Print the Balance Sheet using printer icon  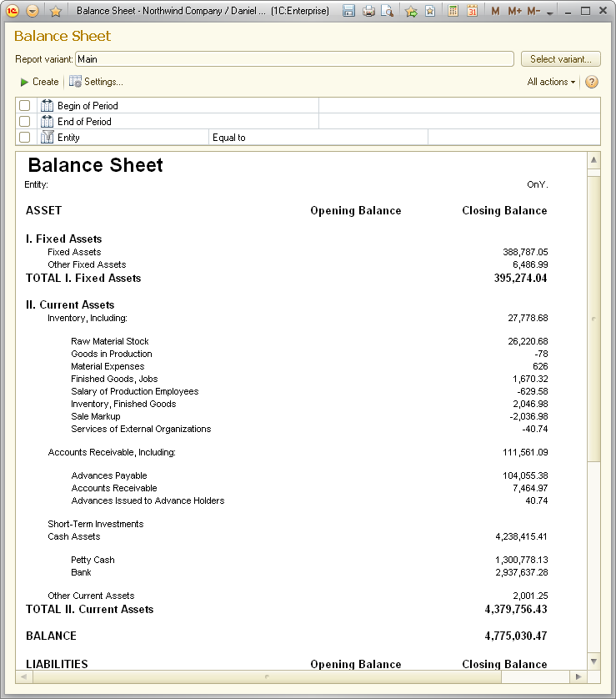point(368,11)
